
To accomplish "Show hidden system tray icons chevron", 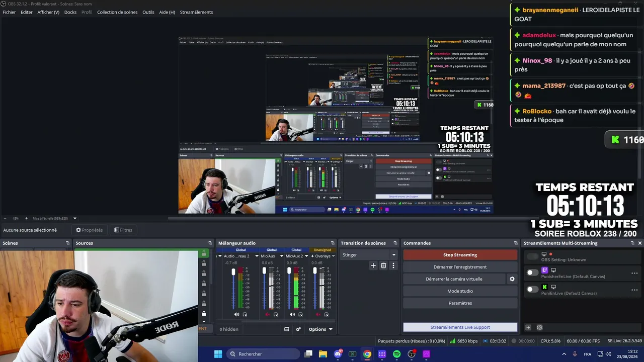I will coord(565,354).
